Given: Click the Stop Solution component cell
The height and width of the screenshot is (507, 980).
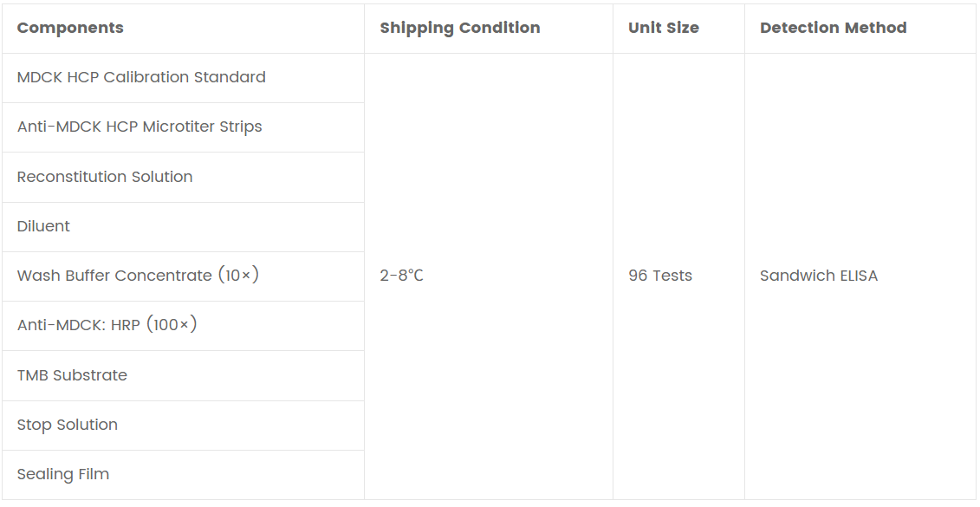Looking at the screenshot, I should point(68,425).
